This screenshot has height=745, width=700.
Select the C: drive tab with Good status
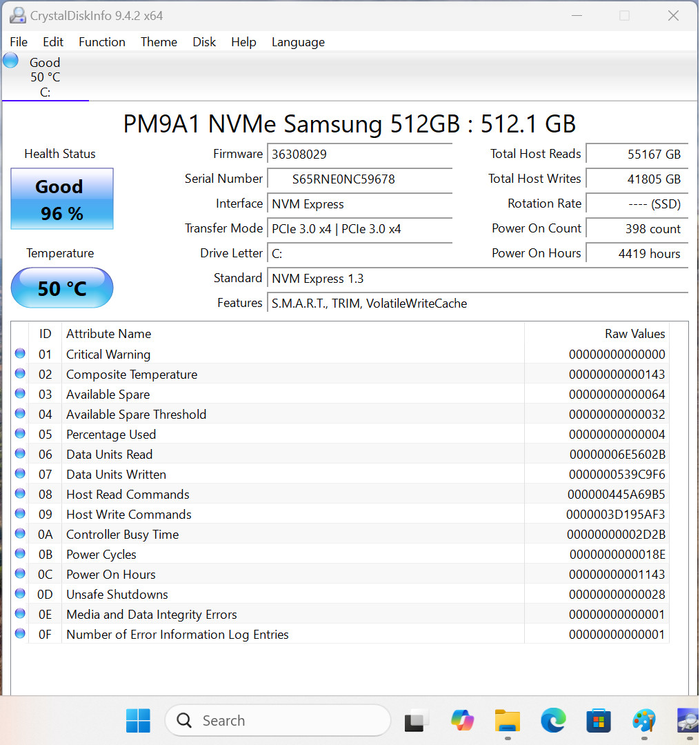tap(45, 77)
